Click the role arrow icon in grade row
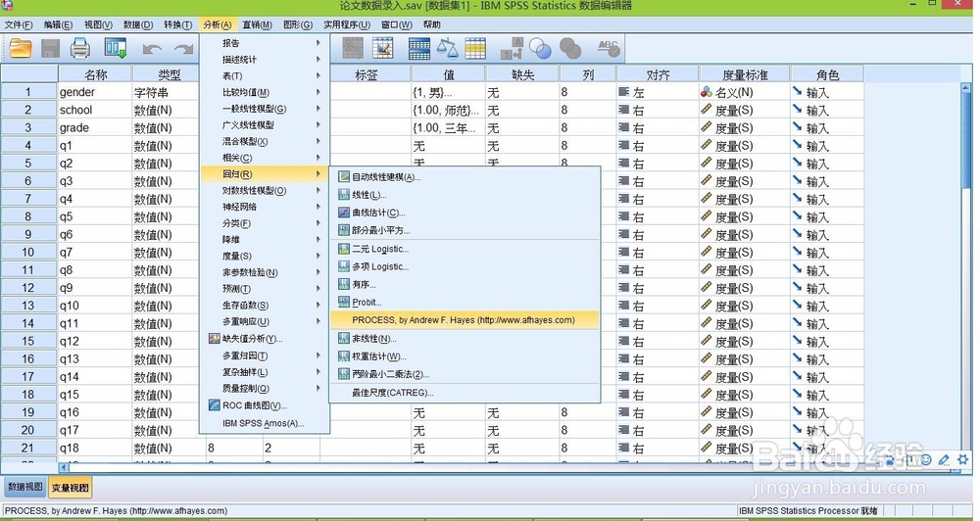Screen dimensions: 980x521 click(798, 126)
